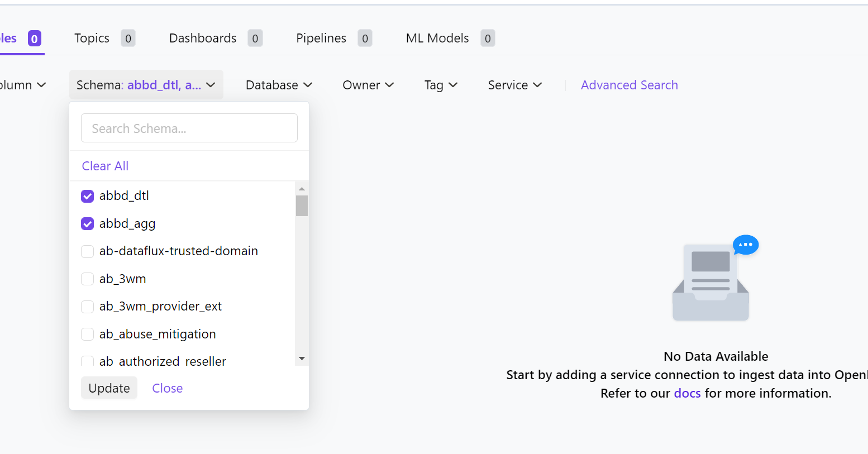Switch to the Dashboards tab
This screenshot has height=454, width=868.
click(216, 38)
